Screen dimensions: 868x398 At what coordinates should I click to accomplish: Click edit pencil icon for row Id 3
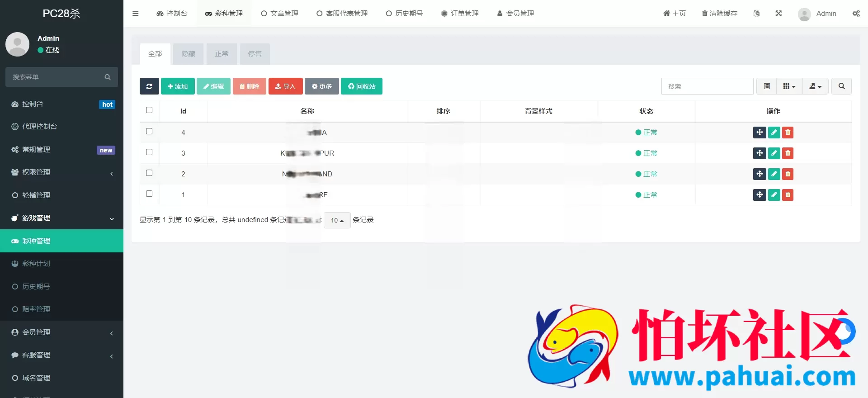774,153
